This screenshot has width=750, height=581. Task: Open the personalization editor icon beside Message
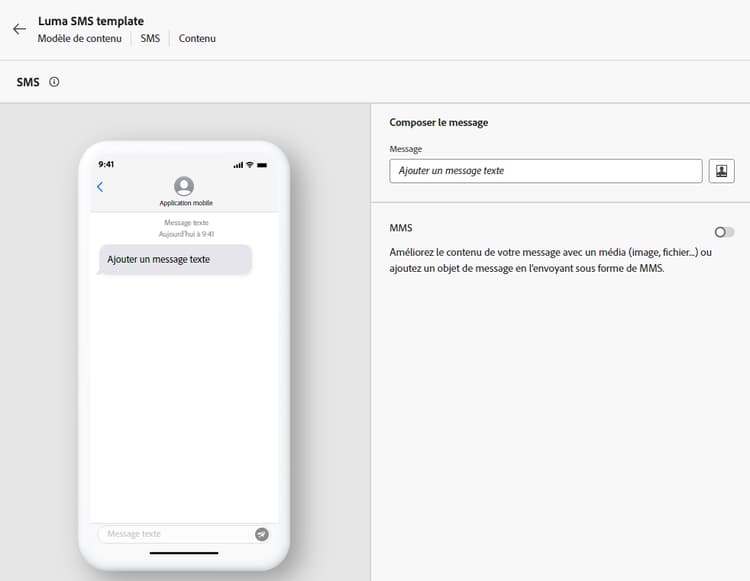pos(721,171)
